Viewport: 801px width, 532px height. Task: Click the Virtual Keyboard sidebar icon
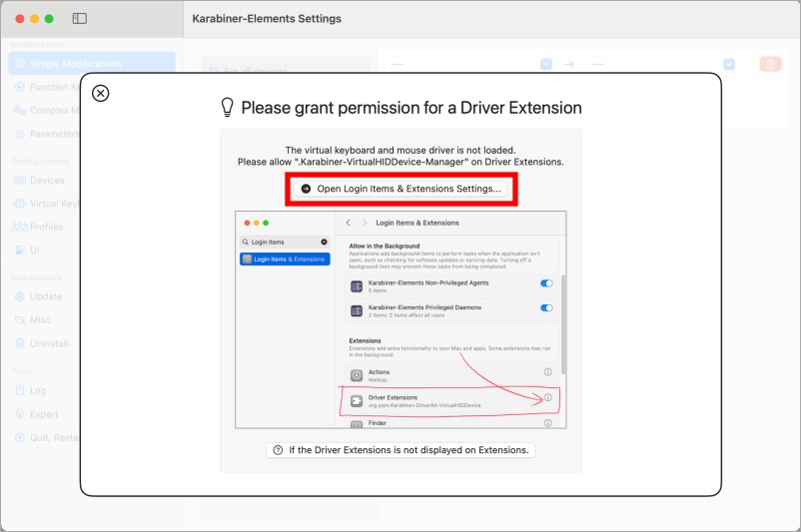[x=20, y=204]
